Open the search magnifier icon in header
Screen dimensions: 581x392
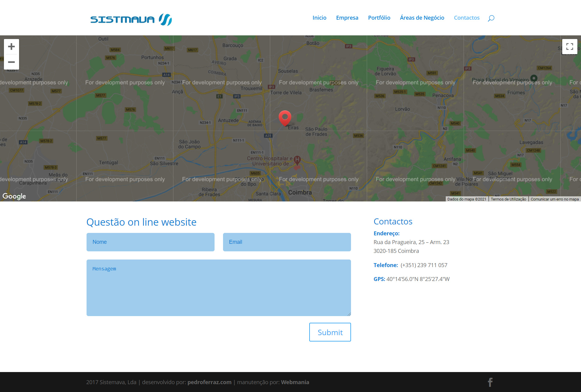(491, 18)
